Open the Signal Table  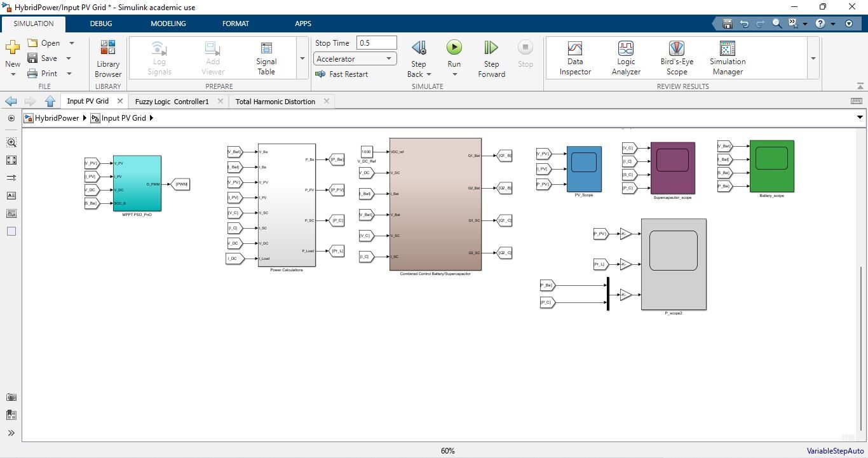click(266, 58)
